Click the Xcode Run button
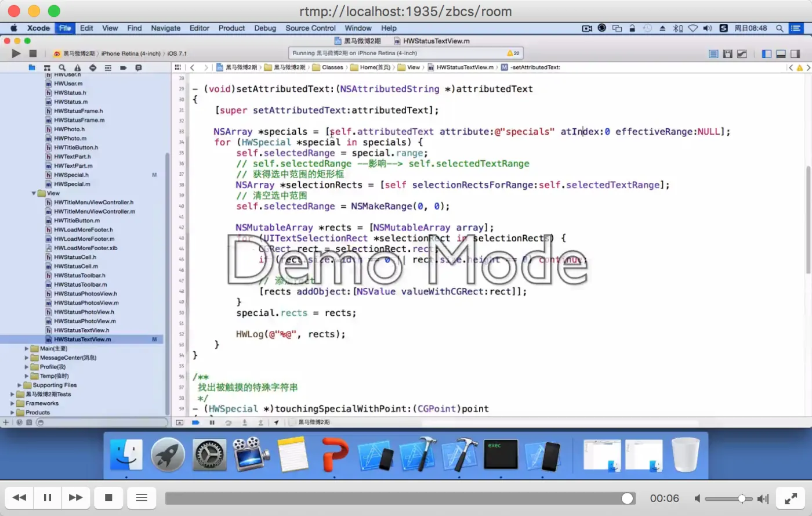 pyautogui.click(x=16, y=53)
